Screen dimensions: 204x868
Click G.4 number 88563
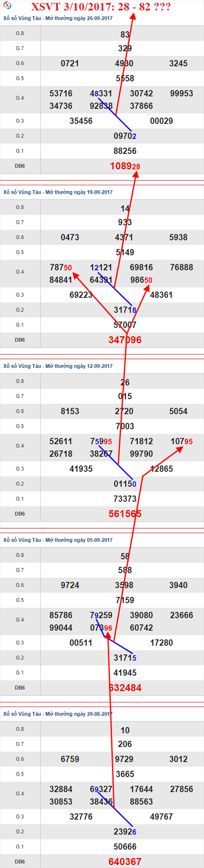pyautogui.click(x=141, y=802)
